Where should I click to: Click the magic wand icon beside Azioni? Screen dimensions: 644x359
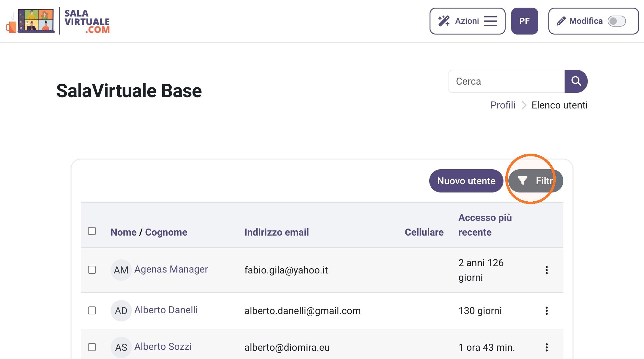coord(444,21)
